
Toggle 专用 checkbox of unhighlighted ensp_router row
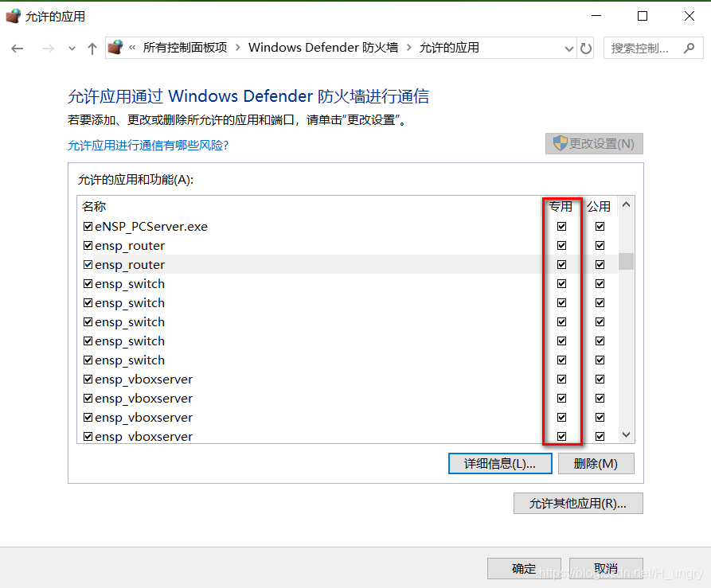pyautogui.click(x=562, y=245)
